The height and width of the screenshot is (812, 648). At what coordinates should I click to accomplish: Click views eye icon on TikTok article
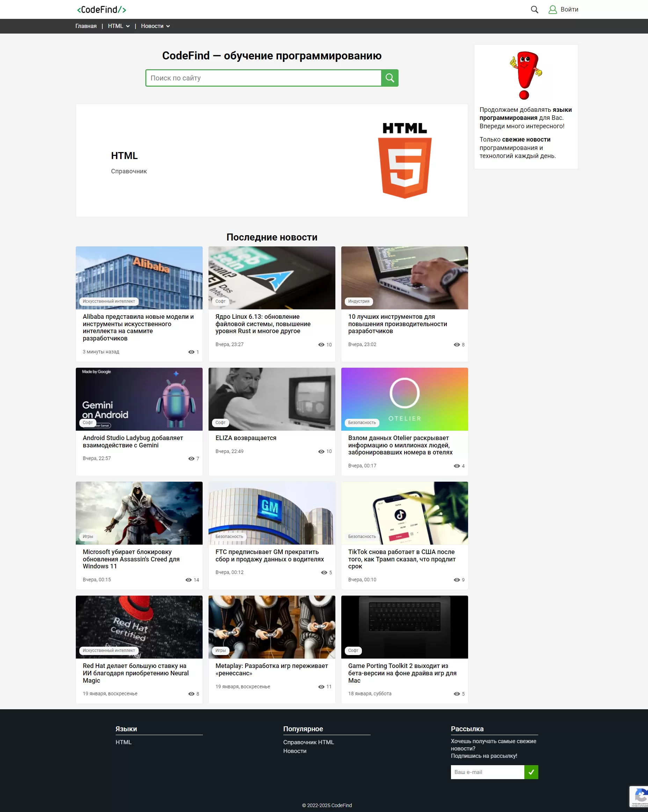click(457, 580)
